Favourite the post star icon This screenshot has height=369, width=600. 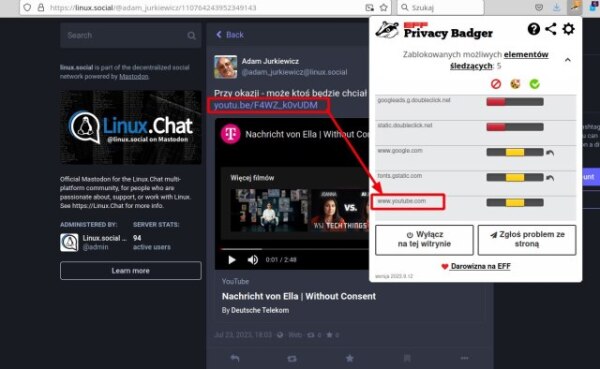tap(349, 358)
